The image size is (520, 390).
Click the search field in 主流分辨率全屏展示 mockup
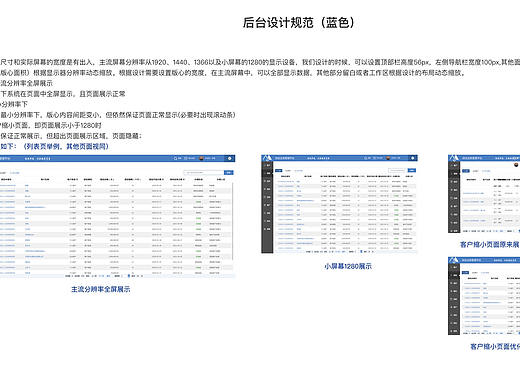204,172
